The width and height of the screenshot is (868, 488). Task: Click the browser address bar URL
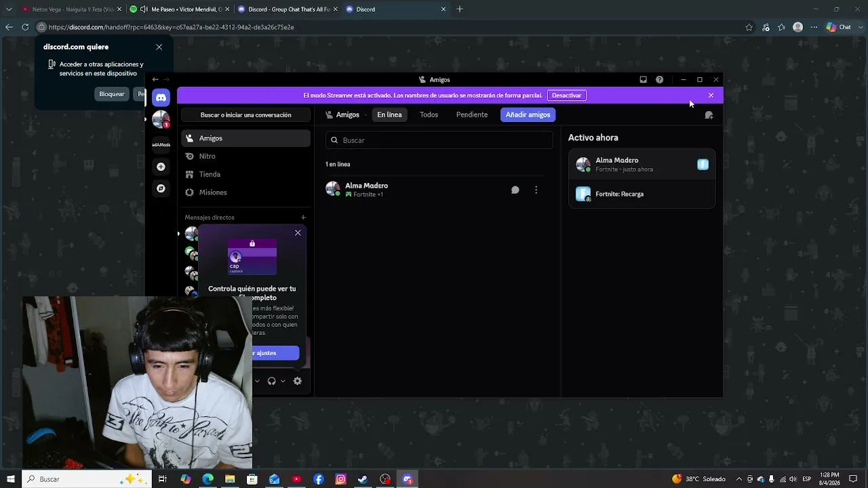coord(172,27)
